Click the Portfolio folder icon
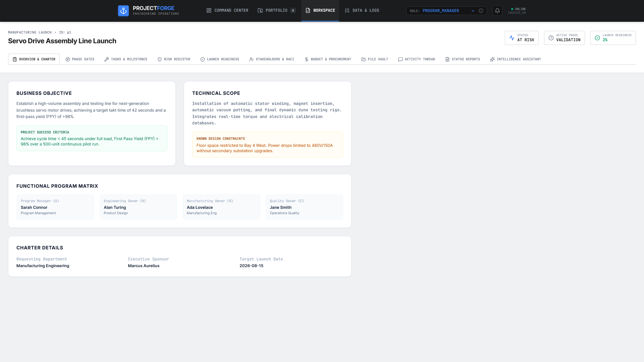Image resolution: width=644 pixels, height=362 pixels. (x=260, y=10)
